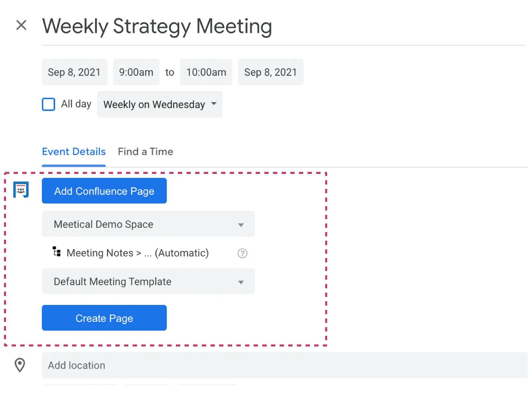Click the help question mark icon
The height and width of the screenshot is (399, 532).
pyautogui.click(x=242, y=253)
